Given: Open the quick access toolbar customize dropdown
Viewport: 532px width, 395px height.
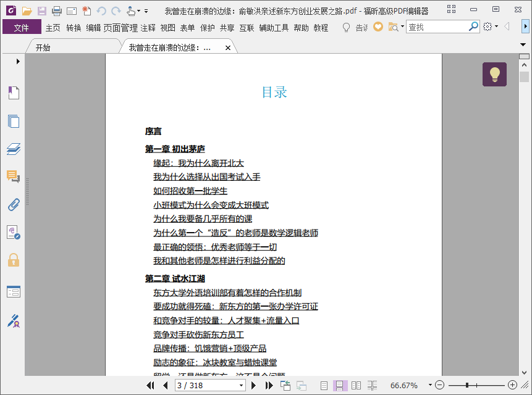Looking at the screenshot, I should 146,11.
